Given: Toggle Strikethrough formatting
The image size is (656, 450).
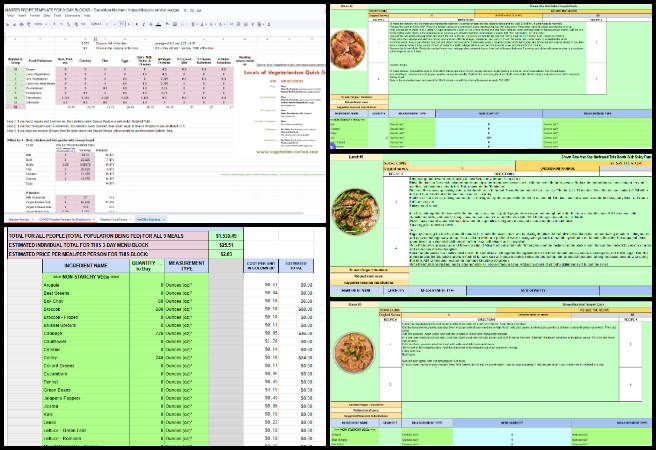Looking at the screenshot, I should 151,24.
